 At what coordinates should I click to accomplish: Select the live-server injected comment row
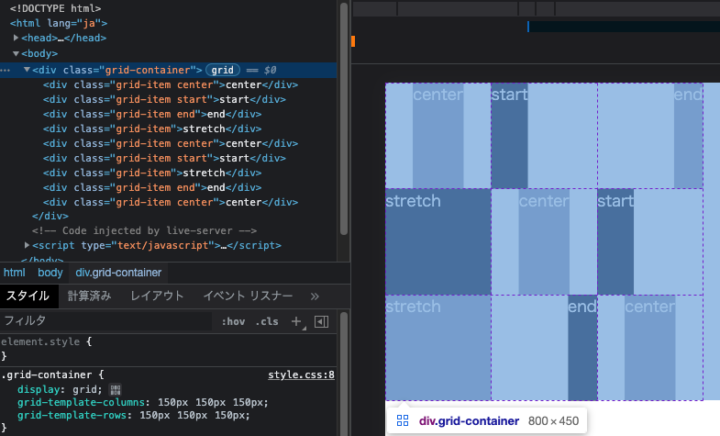144,230
